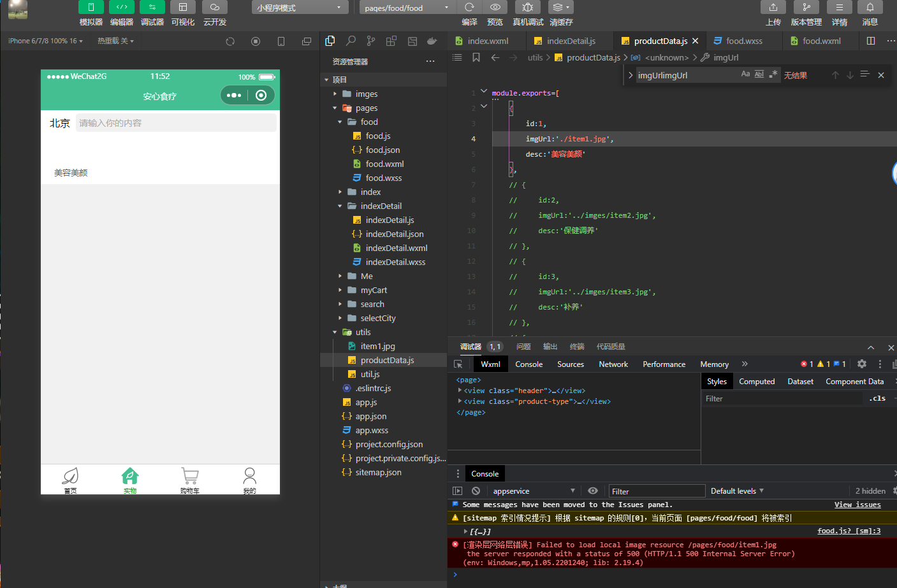Viewport: 897px width, 588px height.
Task: Toggle the console live expression eye
Action: [593, 491]
